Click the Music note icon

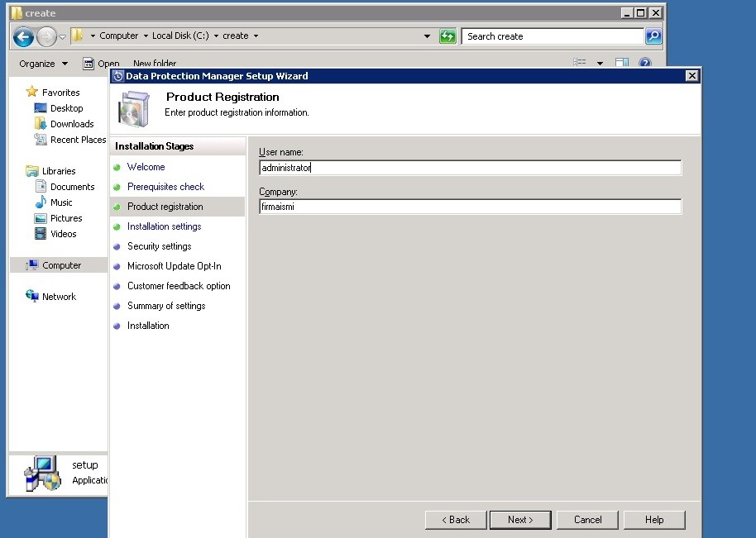(x=41, y=202)
